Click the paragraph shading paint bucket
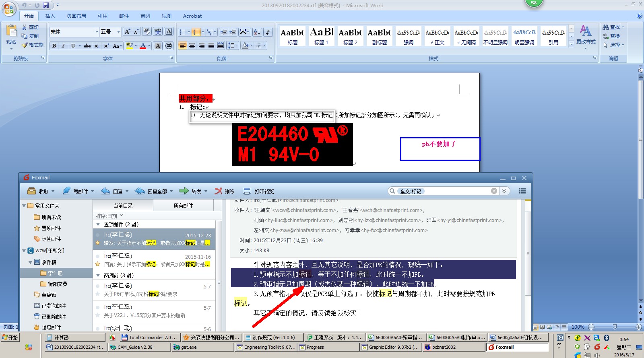The width and height of the screenshot is (644, 358). click(245, 45)
